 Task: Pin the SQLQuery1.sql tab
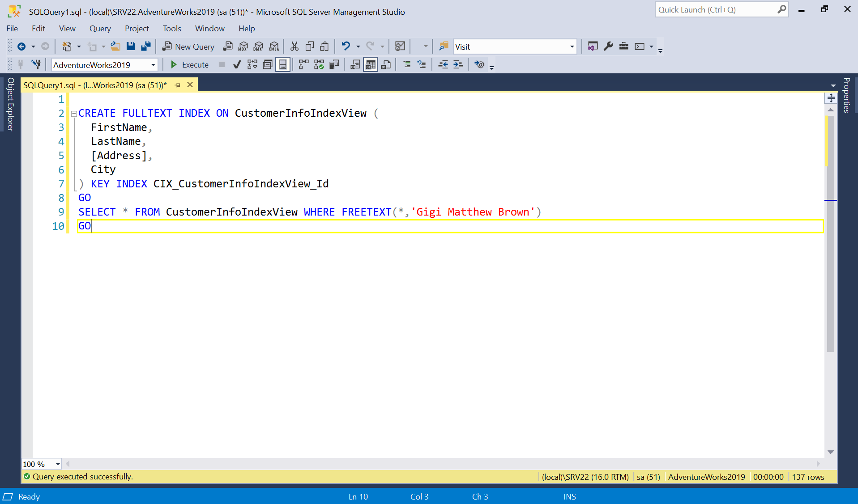click(x=178, y=85)
